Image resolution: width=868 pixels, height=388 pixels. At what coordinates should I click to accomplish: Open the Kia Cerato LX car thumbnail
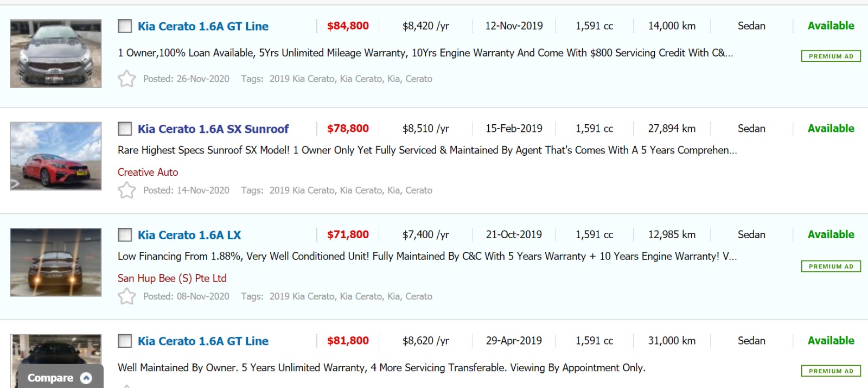[56, 262]
